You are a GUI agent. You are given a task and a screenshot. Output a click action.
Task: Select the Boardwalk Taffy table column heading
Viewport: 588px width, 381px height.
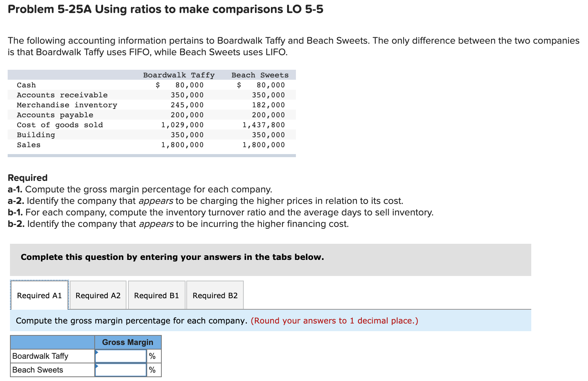(178, 75)
